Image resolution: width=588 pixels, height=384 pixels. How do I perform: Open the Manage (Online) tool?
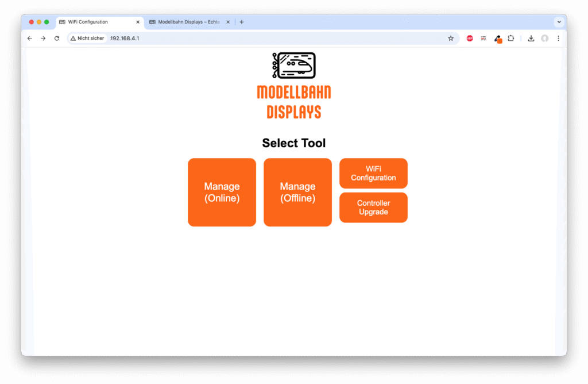coord(222,192)
